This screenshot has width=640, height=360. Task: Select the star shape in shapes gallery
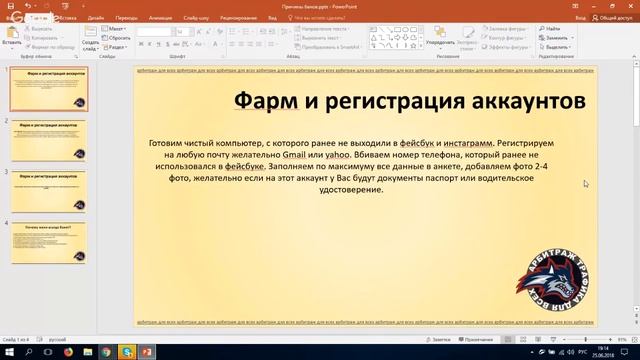(413, 45)
